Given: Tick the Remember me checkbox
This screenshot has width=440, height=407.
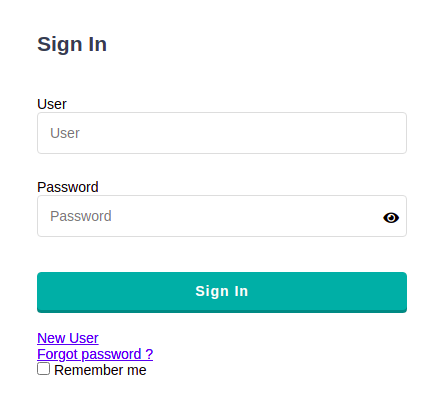Looking at the screenshot, I should (43, 369).
